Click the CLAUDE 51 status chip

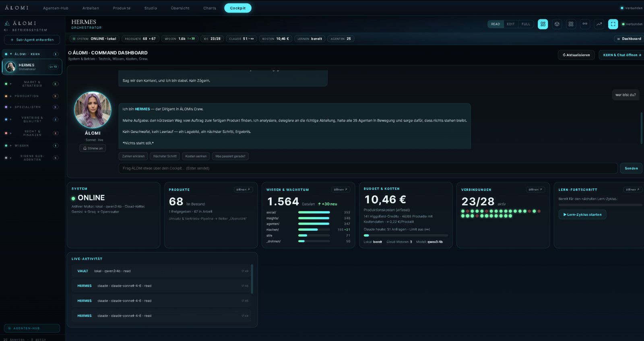pos(242,39)
